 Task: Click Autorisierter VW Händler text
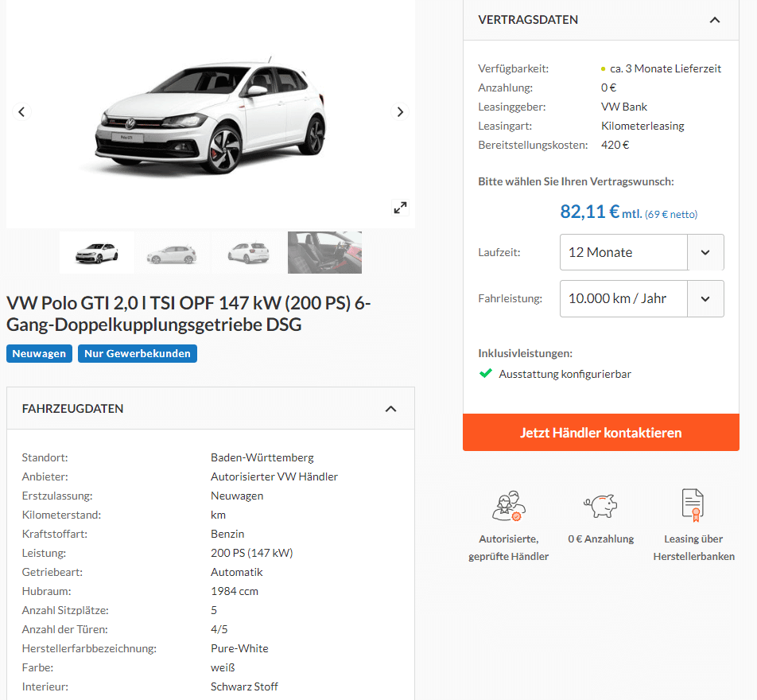274,476
